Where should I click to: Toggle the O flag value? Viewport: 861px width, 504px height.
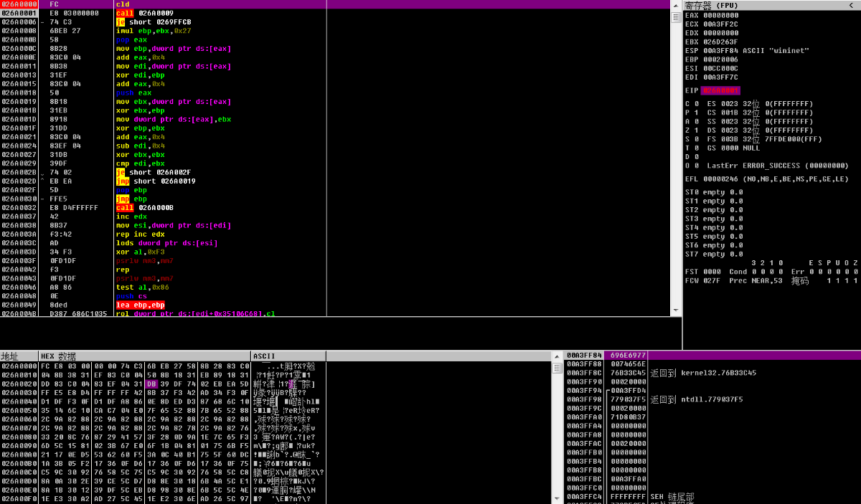[x=696, y=166]
